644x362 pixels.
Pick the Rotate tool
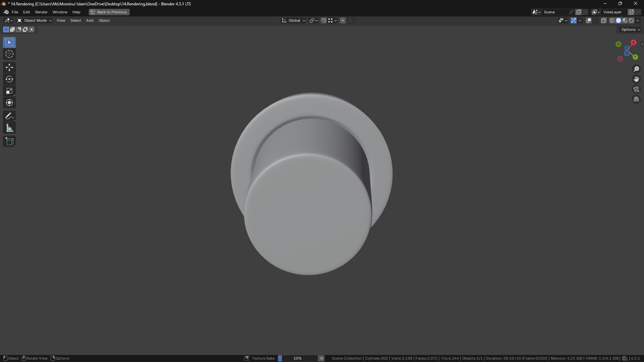[x=9, y=79]
